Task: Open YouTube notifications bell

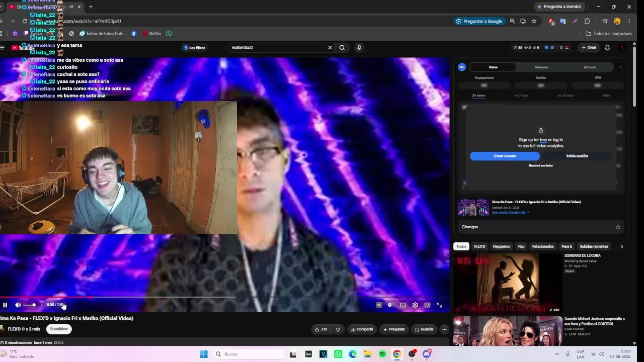Action: pos(607,48)
